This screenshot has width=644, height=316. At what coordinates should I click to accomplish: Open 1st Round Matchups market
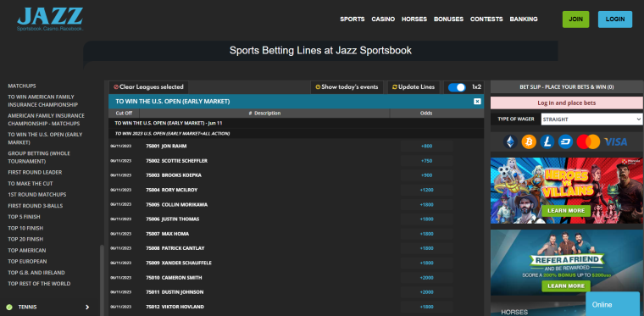tap(37, 195)
